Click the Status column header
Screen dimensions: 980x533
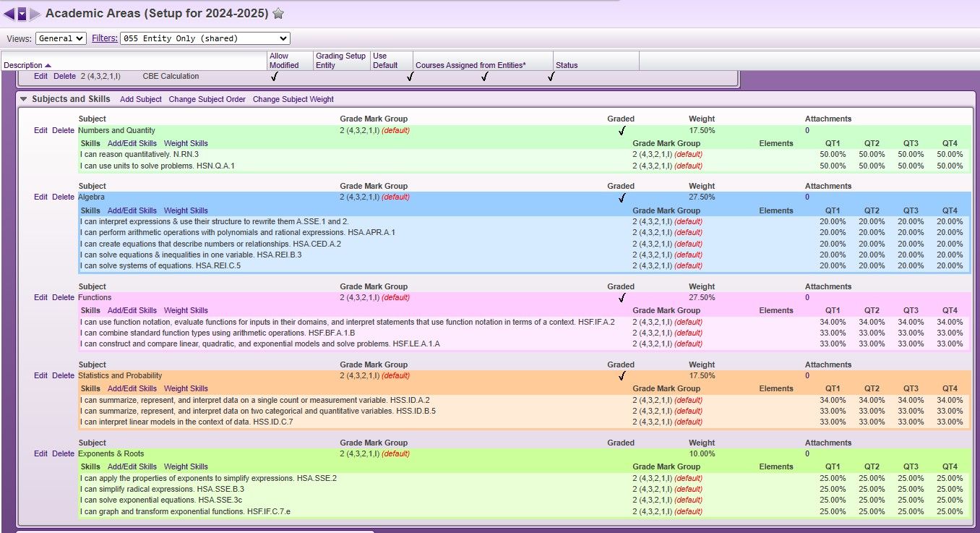(x=567, y=65)
